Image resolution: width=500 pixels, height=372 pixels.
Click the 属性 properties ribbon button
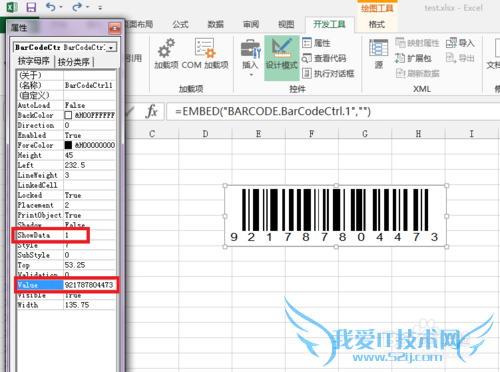point(316,43)
